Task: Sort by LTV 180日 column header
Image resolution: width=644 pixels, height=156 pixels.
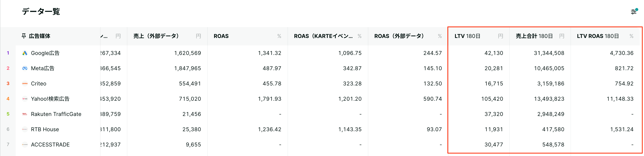Action: (467, 36)
